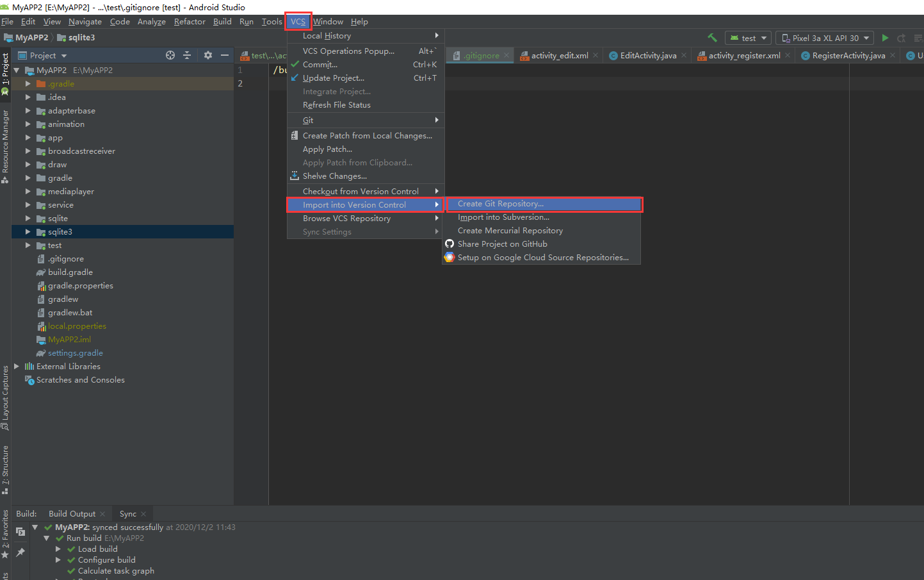Screen dimensions: 924x580
Task: Collapse the Run build node
Action: click(x=47, y=538)
